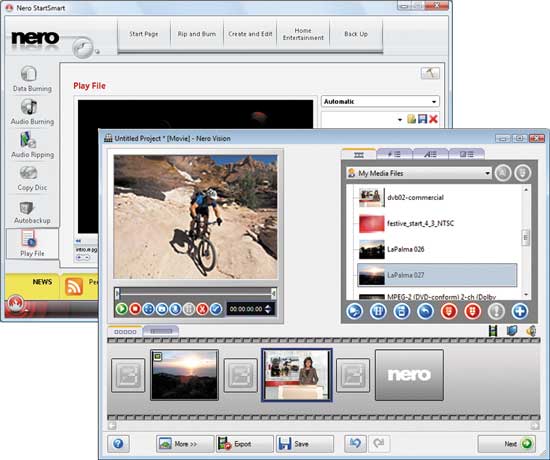Click the redo arrow button beside Save
This screenshot has width=550, height=460.
379,443
